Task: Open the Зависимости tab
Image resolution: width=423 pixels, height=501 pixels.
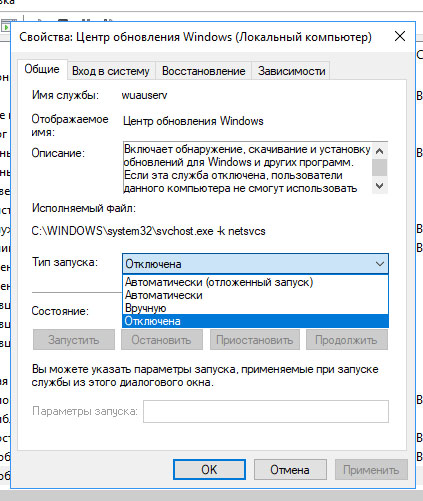Action: [291, 71]
